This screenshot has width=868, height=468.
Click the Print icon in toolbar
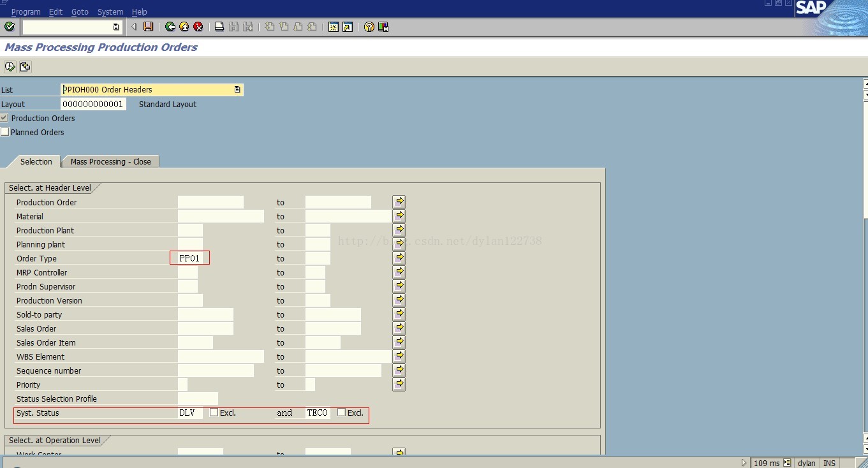tap(219, 27)
